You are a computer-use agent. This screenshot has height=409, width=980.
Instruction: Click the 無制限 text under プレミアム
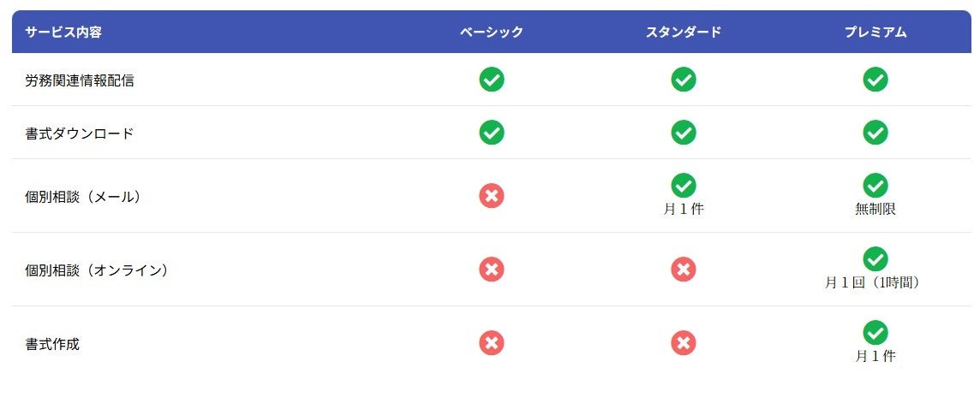(875, 209)
